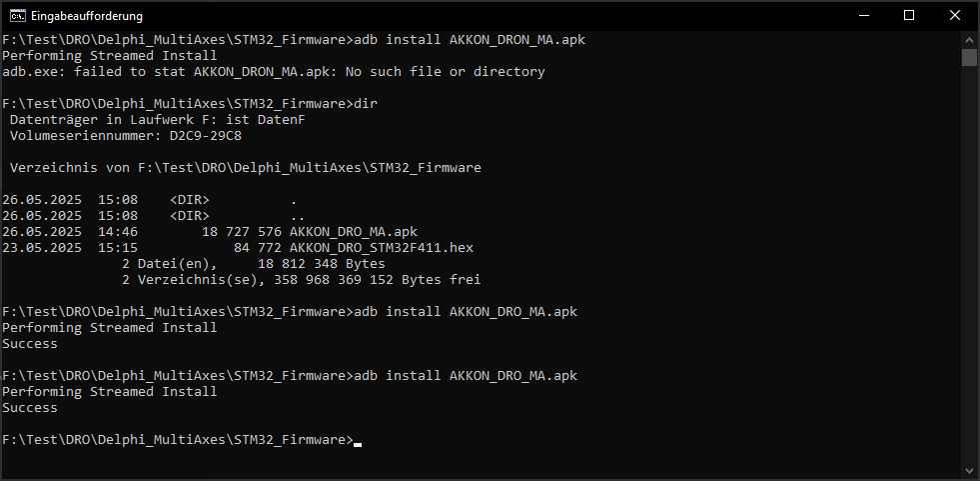
Task: Click the AKKON_DRO_MA.apk entry in directory listing
Action: (x=354, y=231)
